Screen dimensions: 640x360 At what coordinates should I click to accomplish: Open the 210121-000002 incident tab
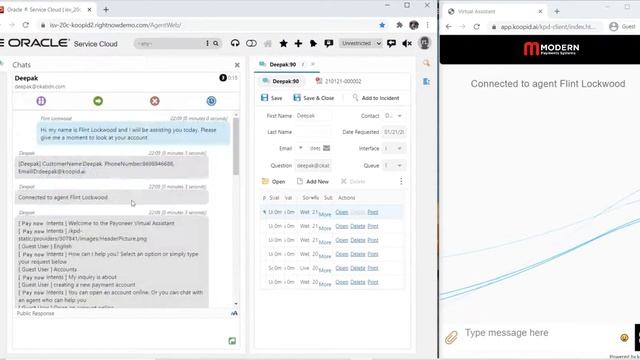pos(338,81)
